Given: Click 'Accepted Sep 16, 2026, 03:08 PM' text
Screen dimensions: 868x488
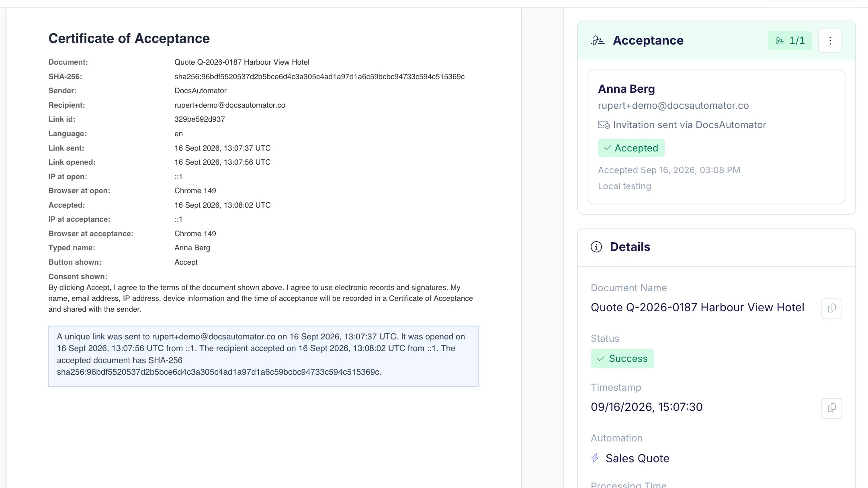Looking at the screenshot, I should point(669,170).
